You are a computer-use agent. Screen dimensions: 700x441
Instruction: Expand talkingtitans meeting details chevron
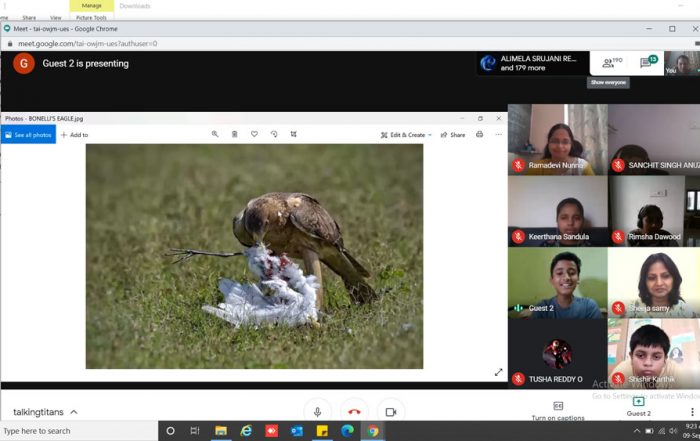tap(74, 412)
